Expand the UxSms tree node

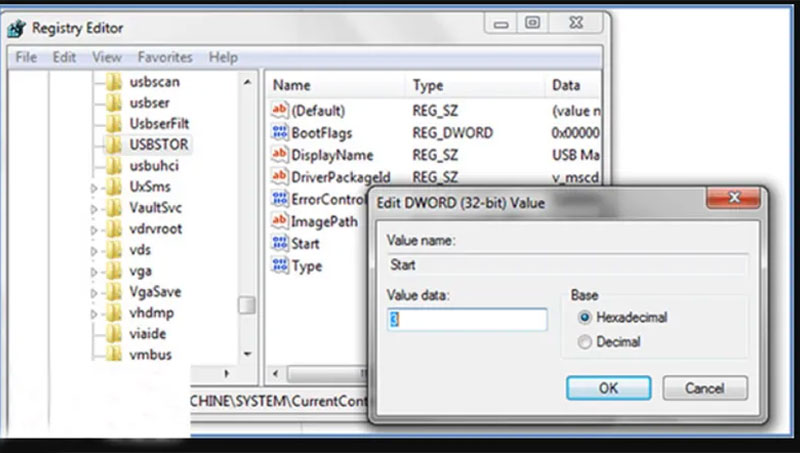pos(94,187)
